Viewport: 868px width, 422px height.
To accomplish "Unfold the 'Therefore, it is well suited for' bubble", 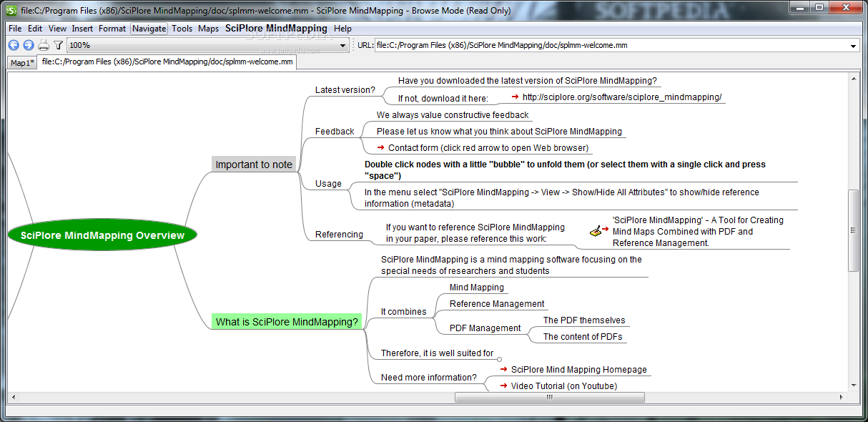I will [499, 359].
